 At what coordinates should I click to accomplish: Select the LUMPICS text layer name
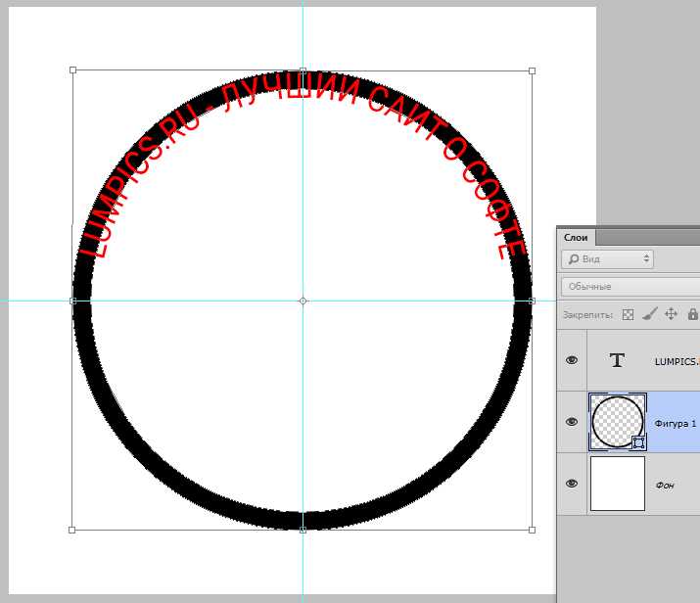coord(677,362)
